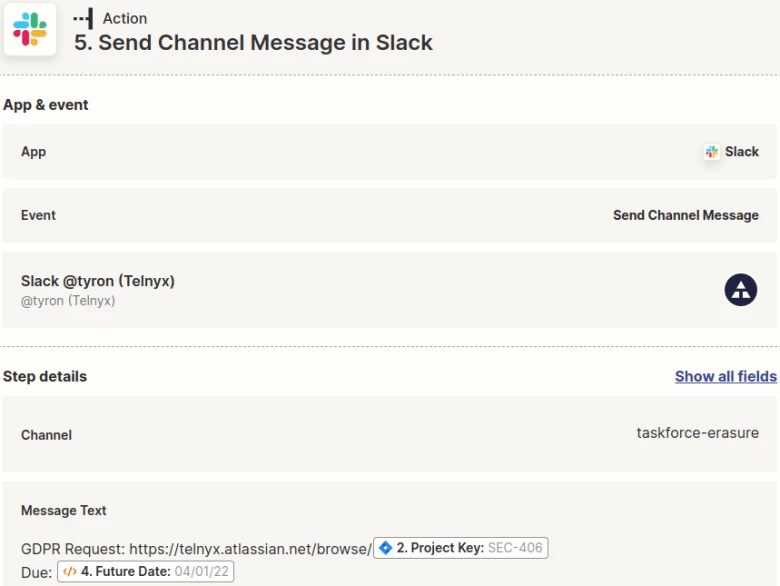Click the gray '@tyron (Telnyx)' subtitle
This screenshot has width=780, height=586.
[68, 301]
